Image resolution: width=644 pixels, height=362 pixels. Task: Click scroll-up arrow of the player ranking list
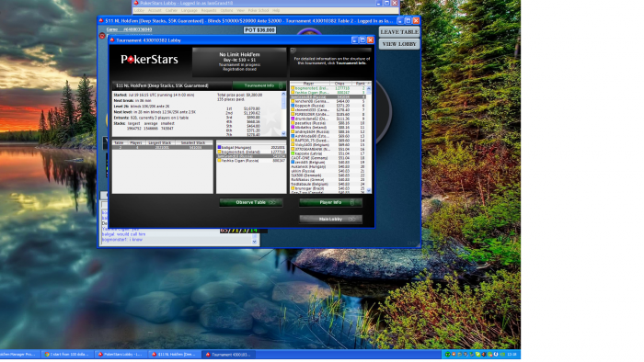[x=368, y=88]
